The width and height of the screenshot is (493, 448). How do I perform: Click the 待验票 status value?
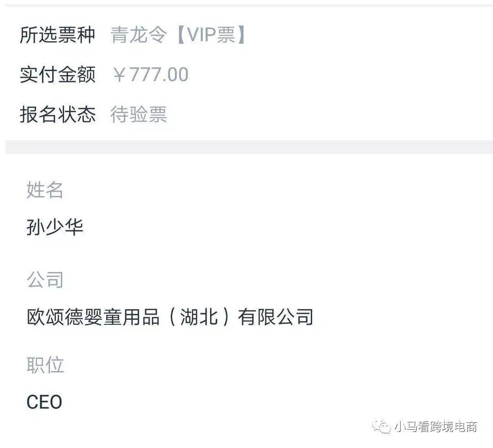[138, 114]
